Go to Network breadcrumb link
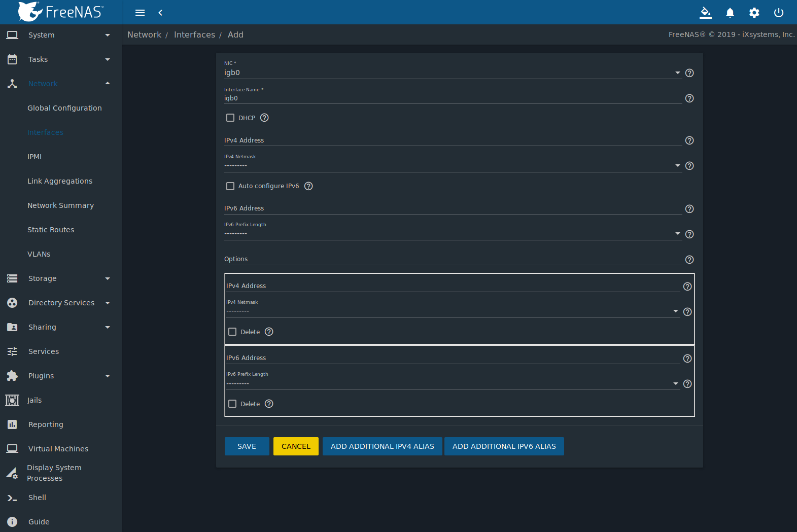The image size is (797, 532). coord(144,34)
